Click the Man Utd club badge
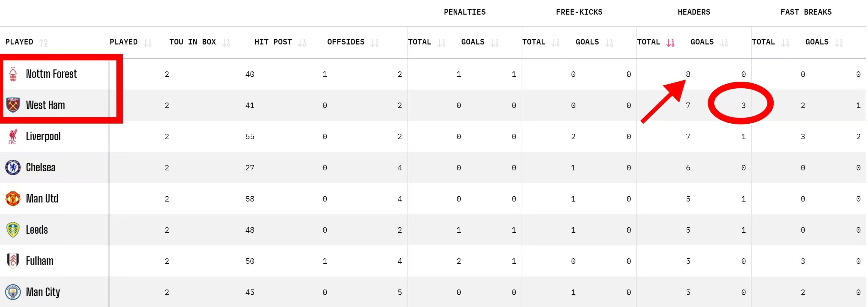Viewport: 868px width, 307px height. pyautogui.click(x=13, y=199)
